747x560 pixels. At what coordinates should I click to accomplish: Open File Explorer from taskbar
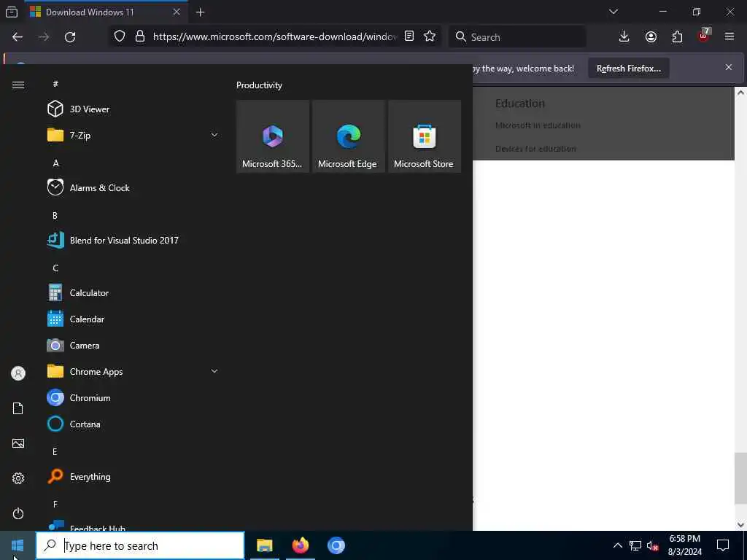[x=264, y=545]
